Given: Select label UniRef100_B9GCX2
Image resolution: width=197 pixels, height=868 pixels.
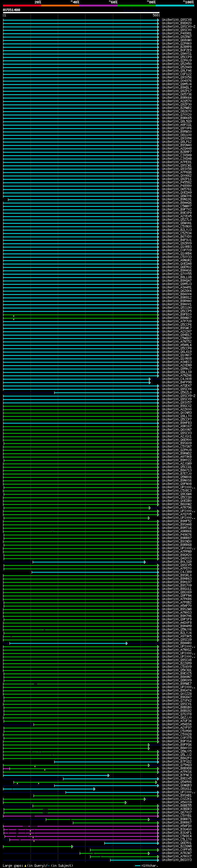Looking at the screenshot, I should coord(177,406).
